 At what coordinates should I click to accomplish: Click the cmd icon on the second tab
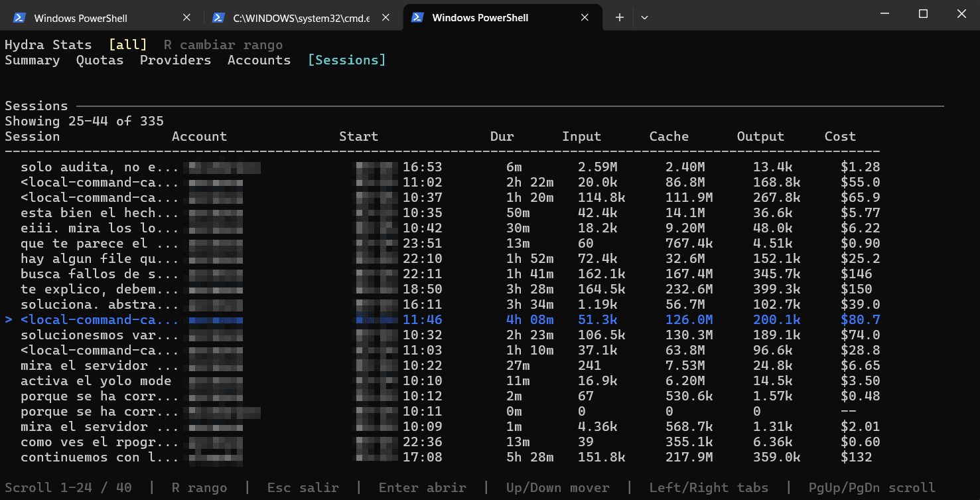(x=218, y=18)
